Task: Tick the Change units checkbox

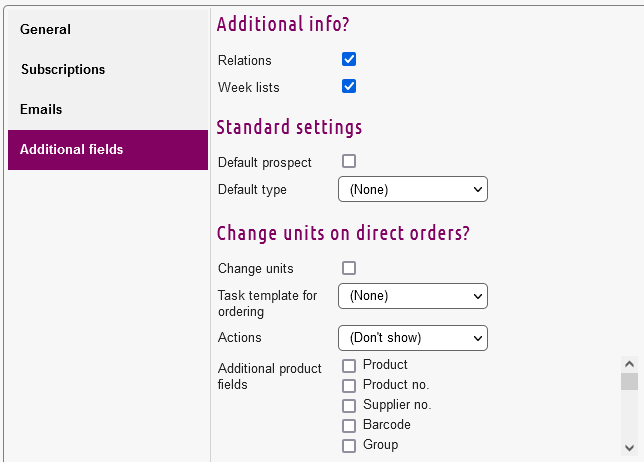Action: (x=349, y=268)
